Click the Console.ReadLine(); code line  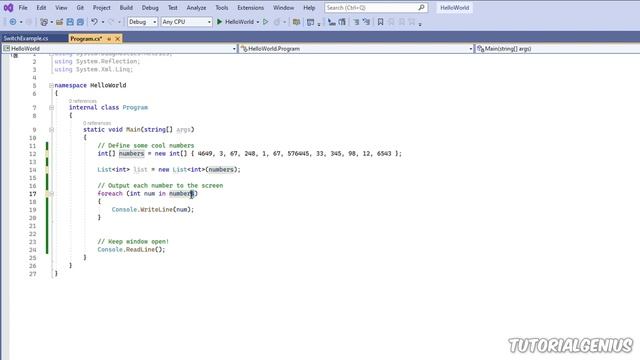[x=131, y=249]
